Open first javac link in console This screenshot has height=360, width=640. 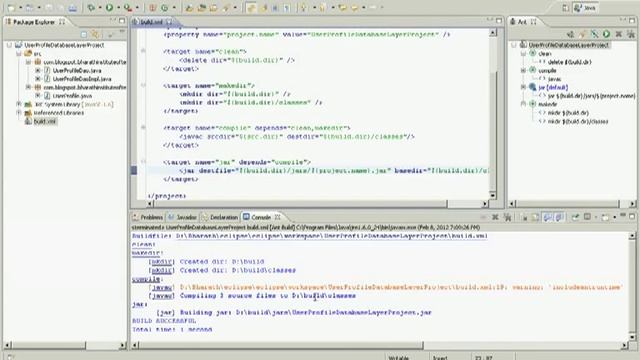[x=161, y=287]
